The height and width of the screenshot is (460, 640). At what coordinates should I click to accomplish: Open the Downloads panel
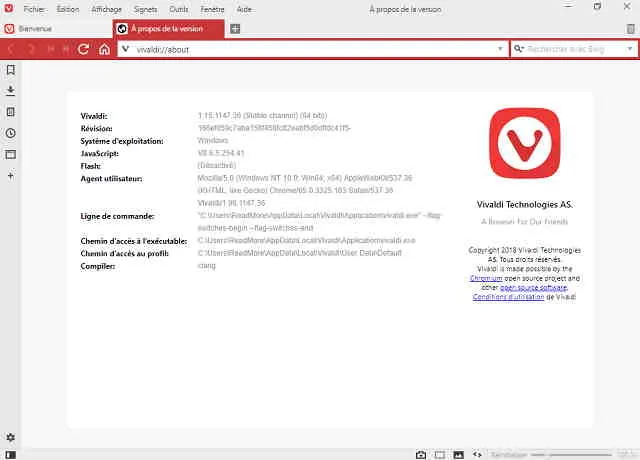pyautogui.click(x=11, y=91)
